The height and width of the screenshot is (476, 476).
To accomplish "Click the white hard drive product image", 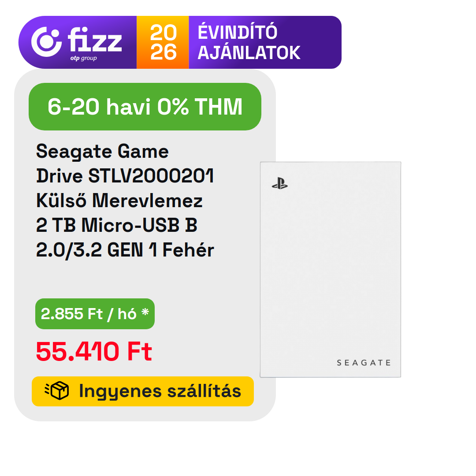I will point(330,269).
